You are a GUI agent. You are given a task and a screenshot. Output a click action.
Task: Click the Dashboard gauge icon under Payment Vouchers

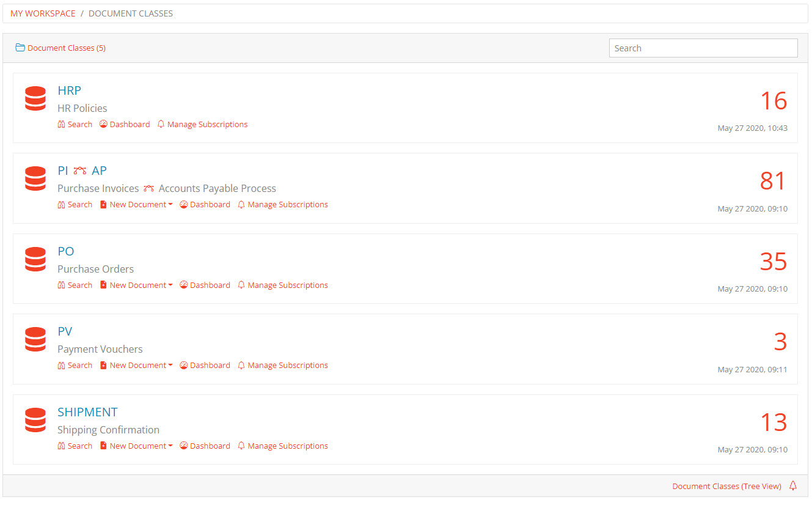coord(184,366)
